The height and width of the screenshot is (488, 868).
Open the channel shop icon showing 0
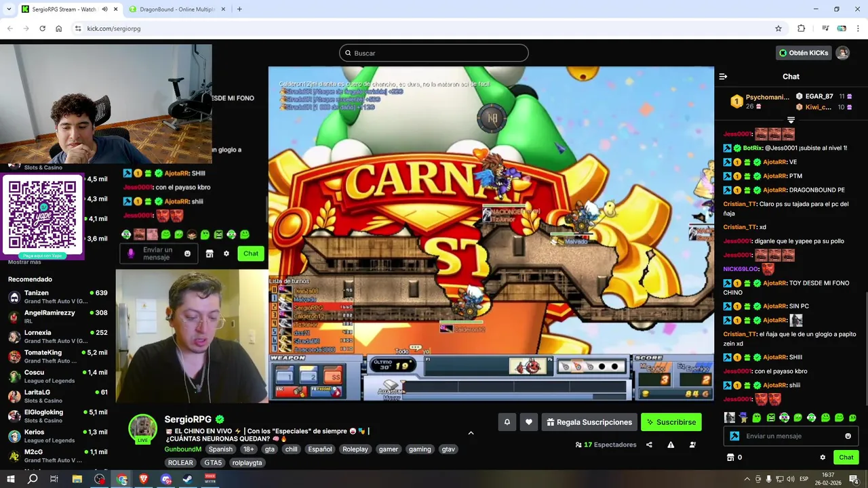[x=734, y=457]
